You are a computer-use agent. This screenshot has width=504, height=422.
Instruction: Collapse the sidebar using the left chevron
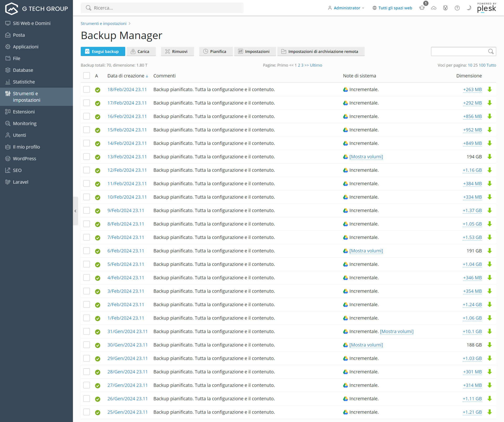coord(75,211)
